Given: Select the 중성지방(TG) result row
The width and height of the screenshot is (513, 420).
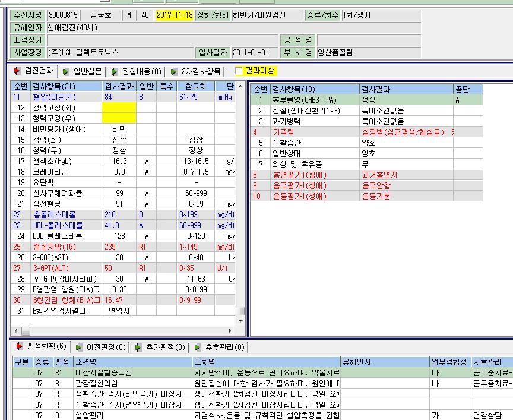Looking at the screenshot, I should (123, 247).
